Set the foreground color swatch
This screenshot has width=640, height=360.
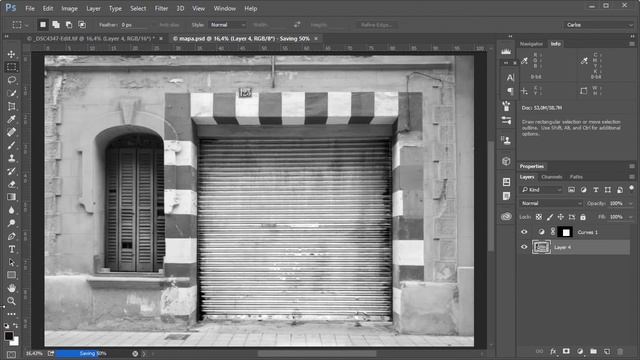coord(9,336)
